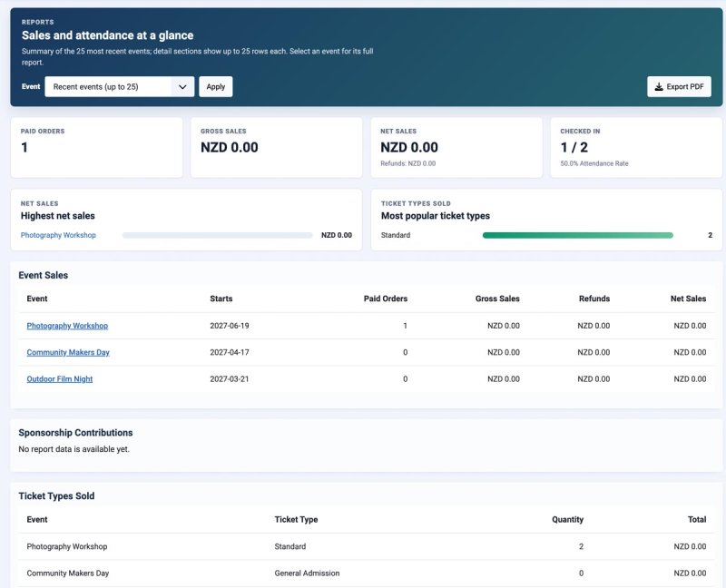
Task: Click the Standard cell in Ticket Types Sold table
Action: [x=289, y=546]
